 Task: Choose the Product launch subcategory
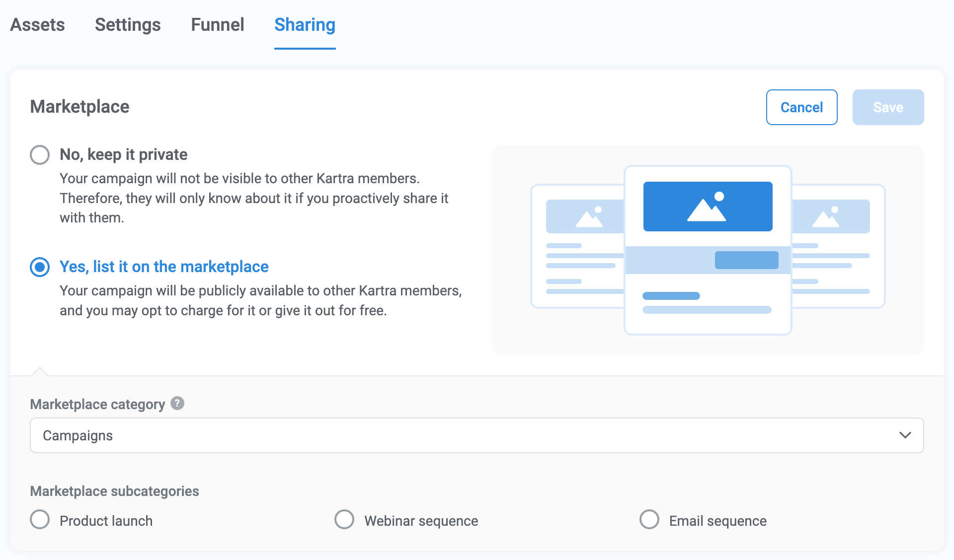point(40,520)
